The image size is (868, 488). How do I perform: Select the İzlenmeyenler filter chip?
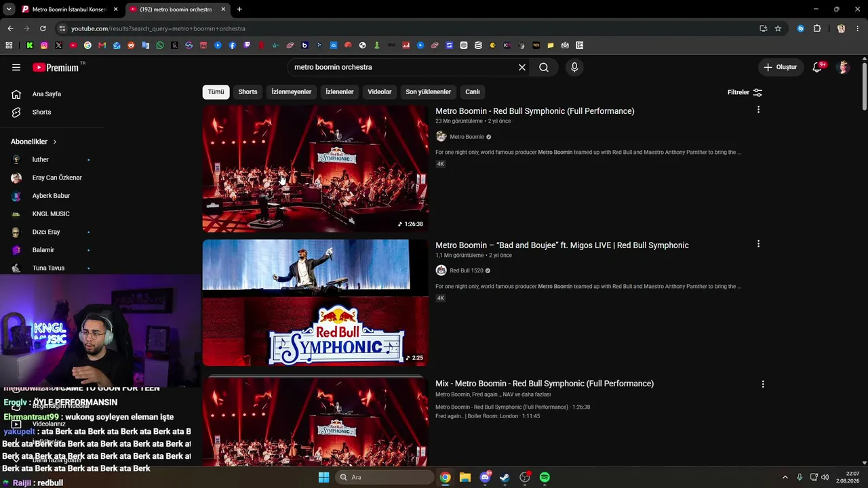click(x=292, y=91)
